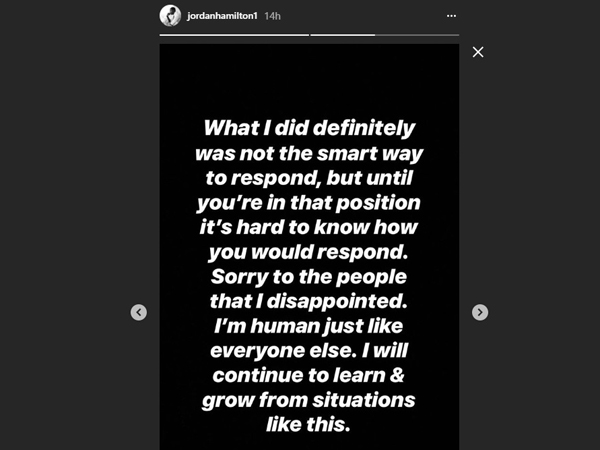Click the 'continue to learn &' line
This screenshot has height=450, width=600.
[309, 376]
